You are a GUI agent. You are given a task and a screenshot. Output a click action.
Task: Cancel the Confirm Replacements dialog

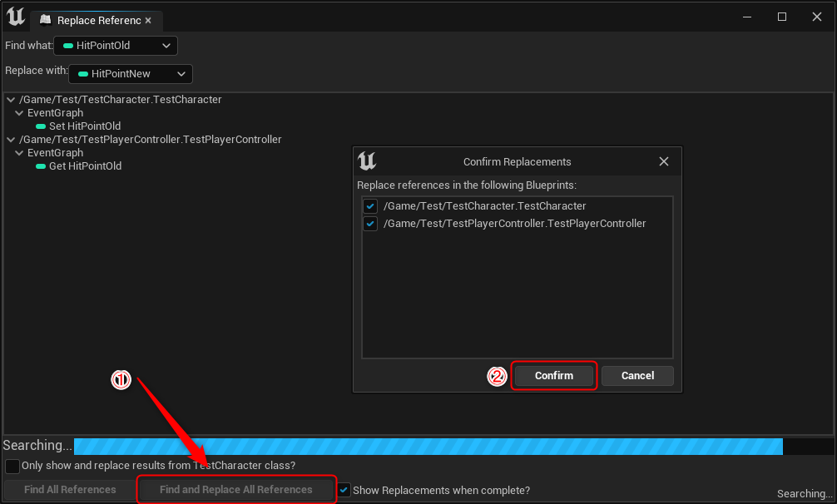click(x=637, y=375)
